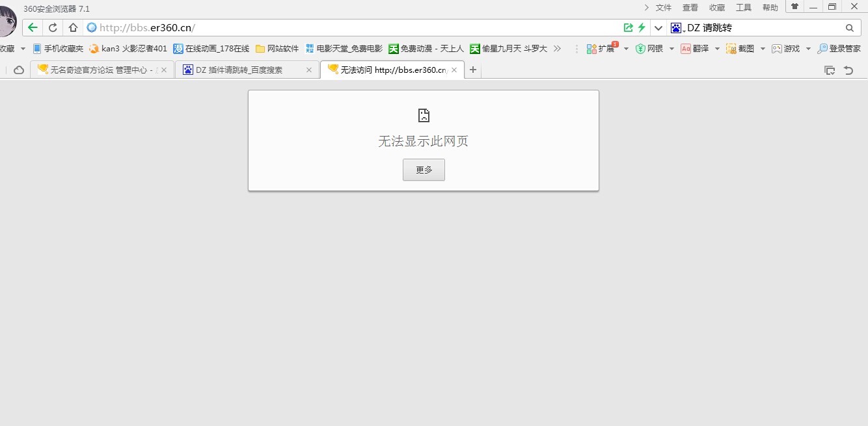This screenshot has width=868, height=426.
Task: Expand the 网银 dropdown arrow
Action: [671, 49]
